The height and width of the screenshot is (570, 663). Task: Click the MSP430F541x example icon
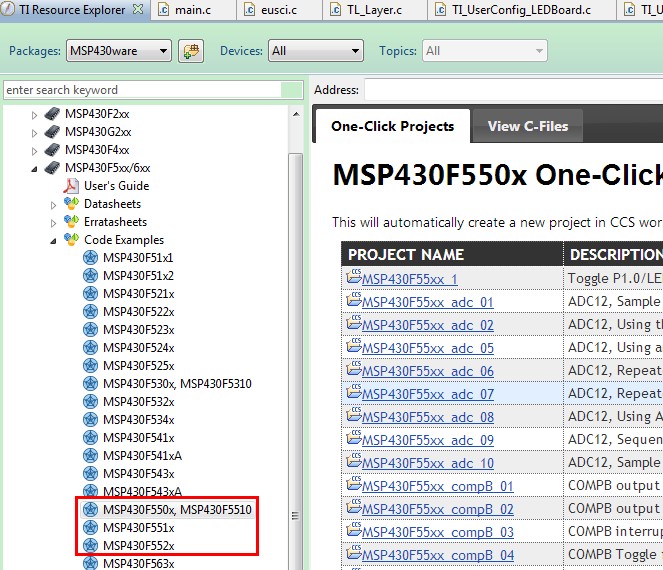coord(90,438)
